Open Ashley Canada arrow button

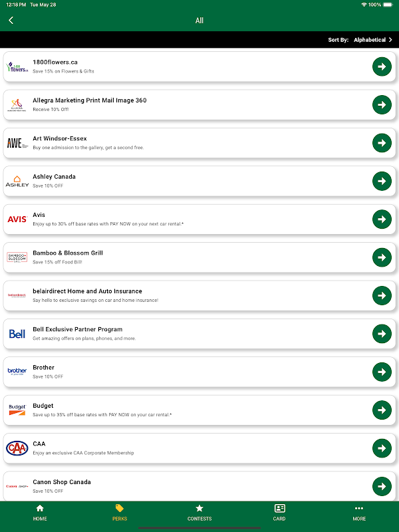(382, 181)
